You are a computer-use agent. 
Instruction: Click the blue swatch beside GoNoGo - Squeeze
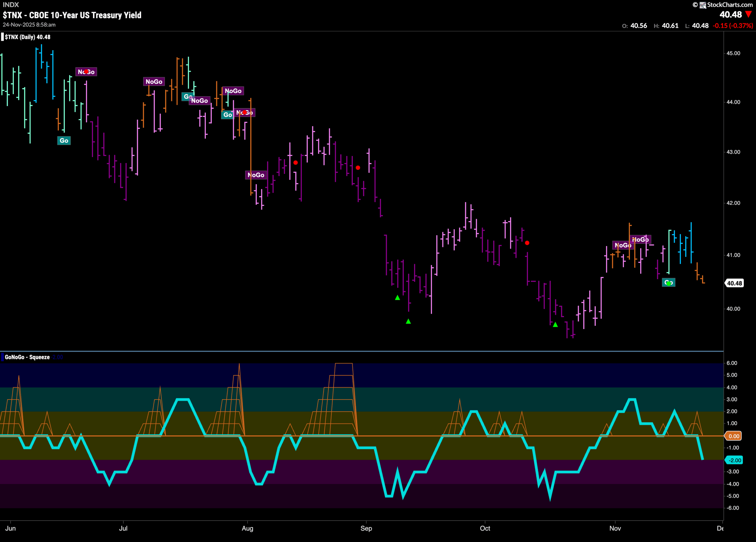pyautogui.click(x=2, y=357)
